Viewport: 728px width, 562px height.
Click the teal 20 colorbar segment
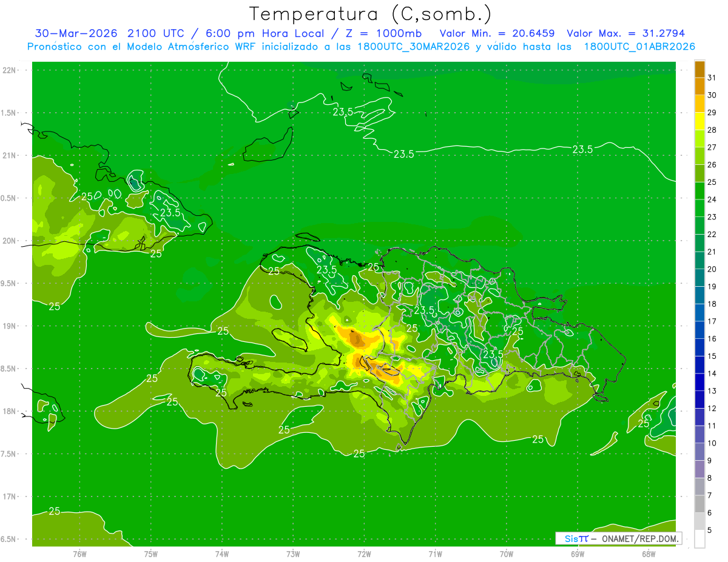pos(699,261)
